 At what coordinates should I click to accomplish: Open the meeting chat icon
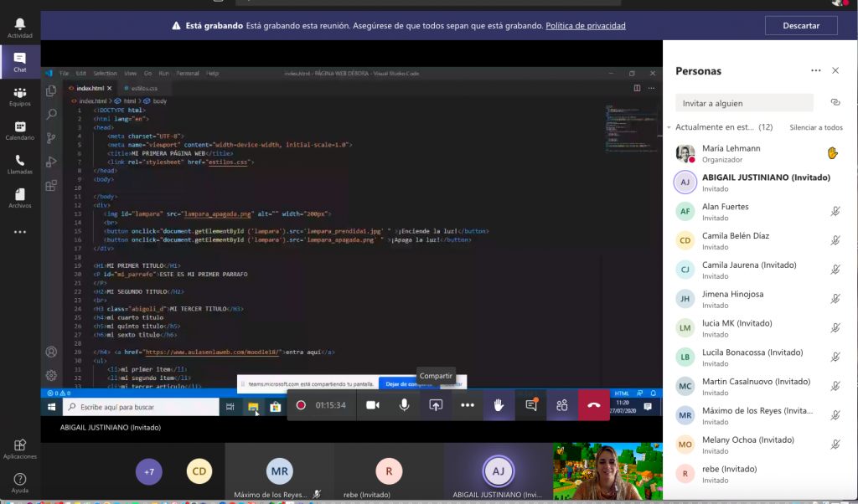coord(530,405)
